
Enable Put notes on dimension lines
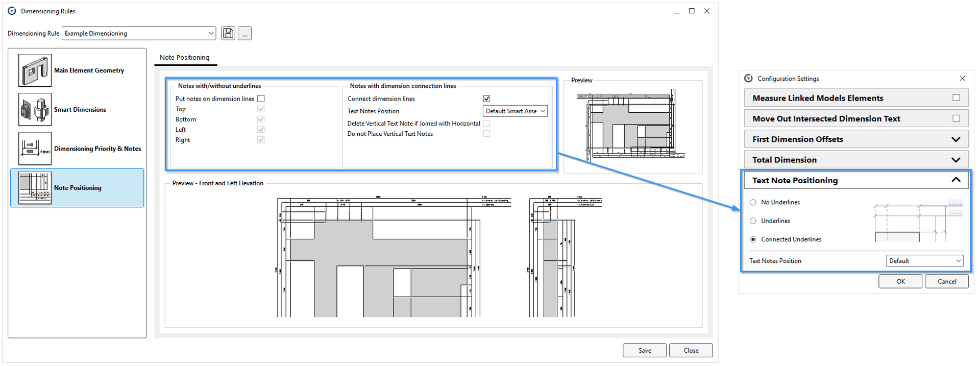click(261, 99)
